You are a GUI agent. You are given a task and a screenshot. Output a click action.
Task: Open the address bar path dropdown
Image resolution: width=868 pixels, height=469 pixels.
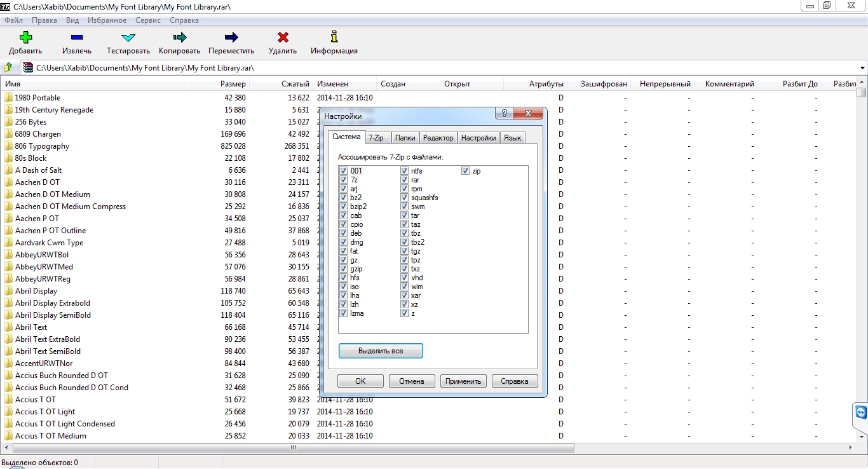[x=862, y=67]
